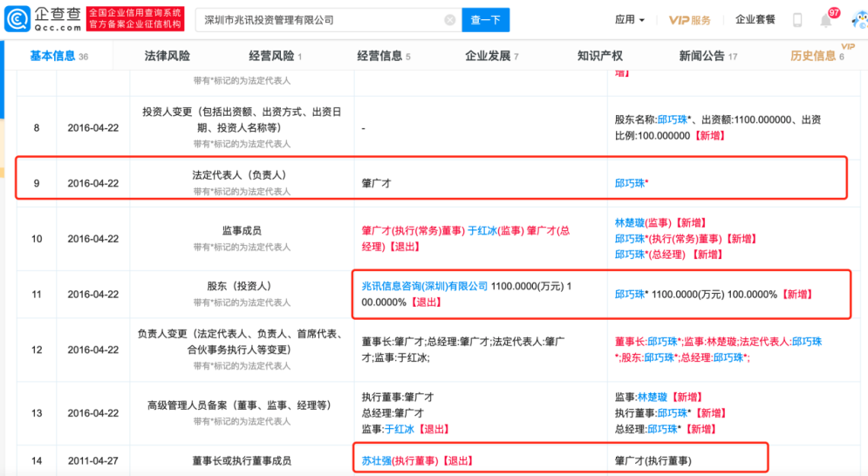Switch to the 法律风险 tab

167,56
